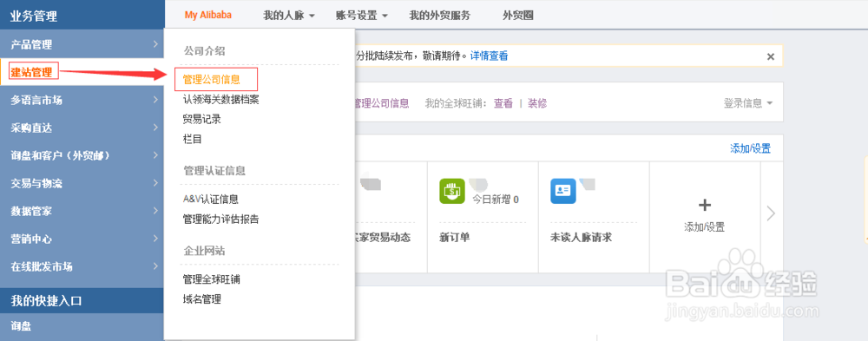Viewport: 868px width, 341px height.
Task: Select 营销中心 in the sidebar
Action: coord(31,239)
